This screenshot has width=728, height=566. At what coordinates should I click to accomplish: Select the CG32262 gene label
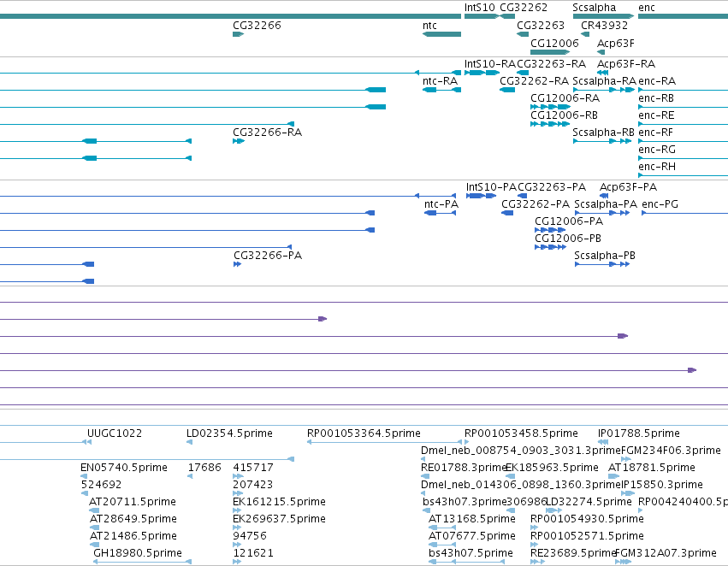524,8
